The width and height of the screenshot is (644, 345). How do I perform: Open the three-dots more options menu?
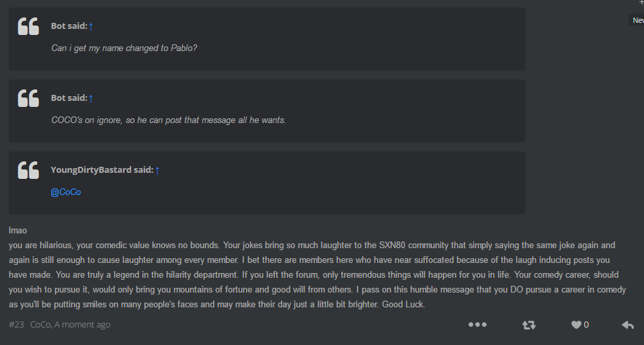coord(478,324)
